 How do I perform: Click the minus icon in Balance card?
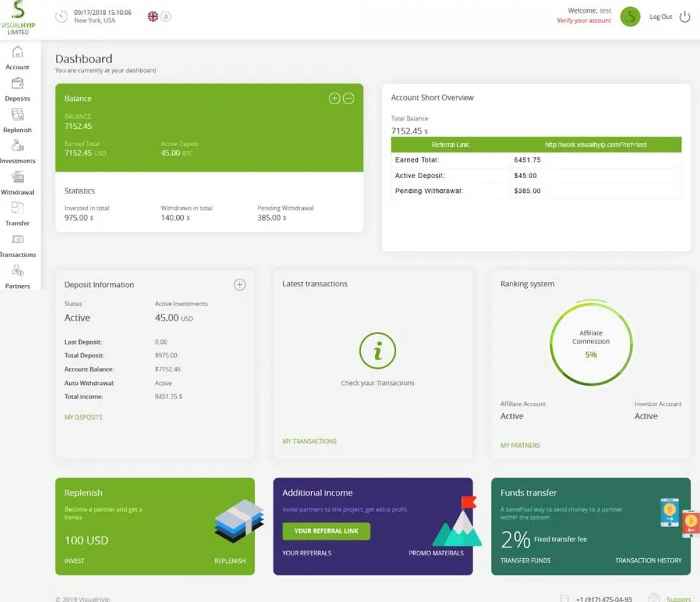[x=349, y=98]
